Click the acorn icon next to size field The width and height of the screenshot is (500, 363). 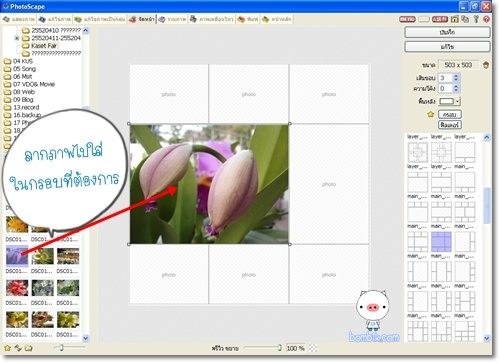[486, 65]
